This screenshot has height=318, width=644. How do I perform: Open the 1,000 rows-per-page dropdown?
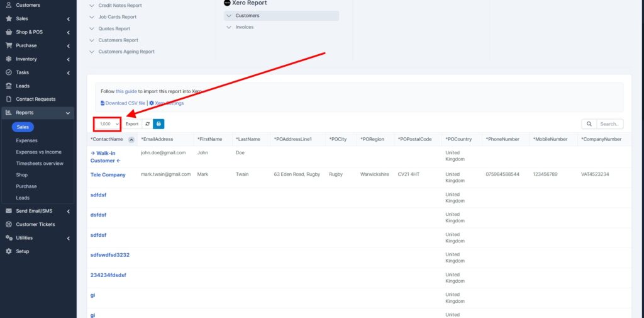tap(107, 124)
